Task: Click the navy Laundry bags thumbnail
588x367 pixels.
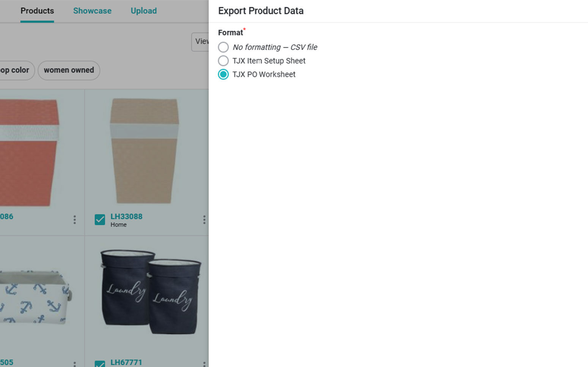Action: click(x=150, y=292)
